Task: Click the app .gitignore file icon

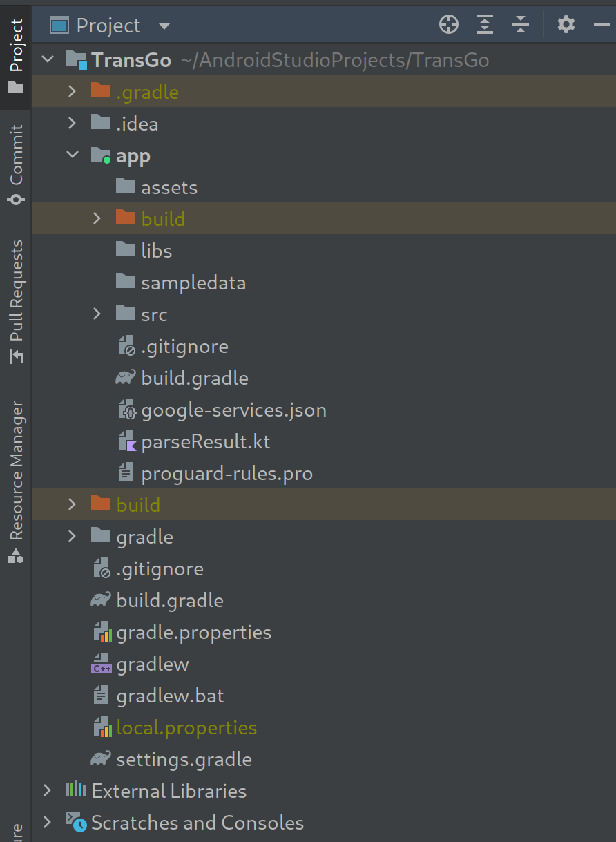Action: tap(126, 346)
